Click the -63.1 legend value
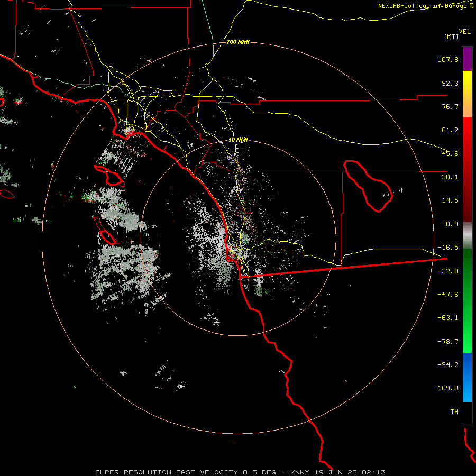 pos(448,318)
